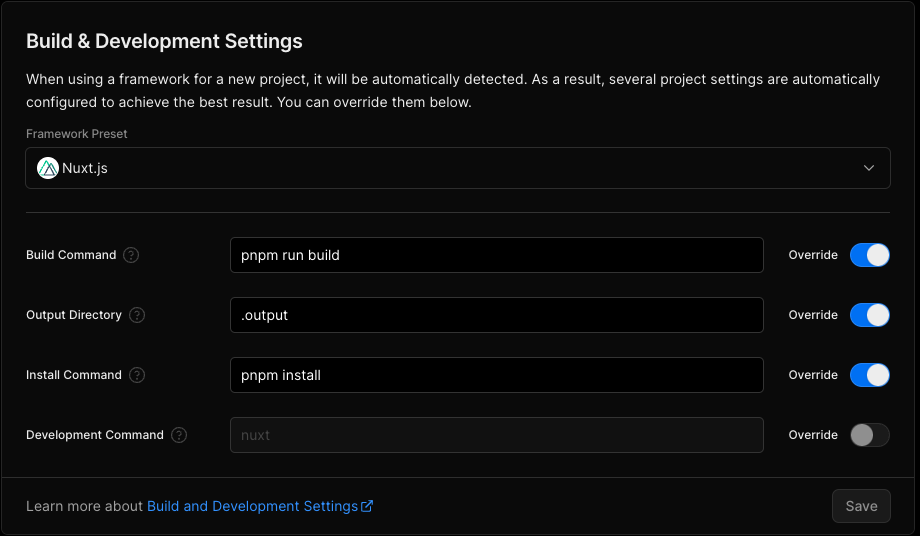Disable the Output Directory override toggle
The image size is (920, 536).
tap(870, 315)
